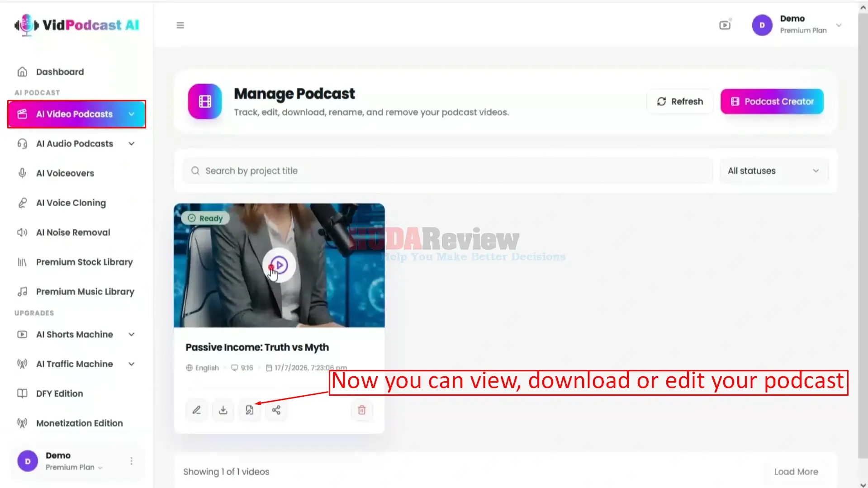Click the AI Noise Removal speaker icon
The width and height of the screenshot is (868, 488).
pyautogui.click(x=22, y=232)
